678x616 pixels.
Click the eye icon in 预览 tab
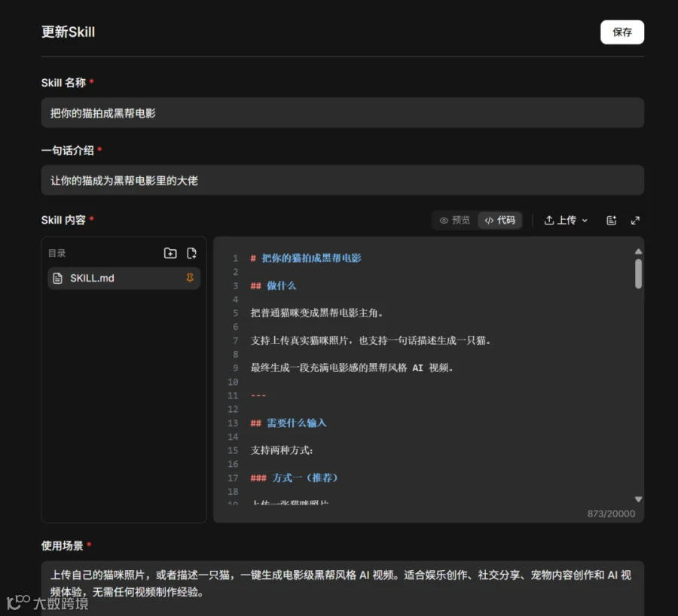pos(444,221)
